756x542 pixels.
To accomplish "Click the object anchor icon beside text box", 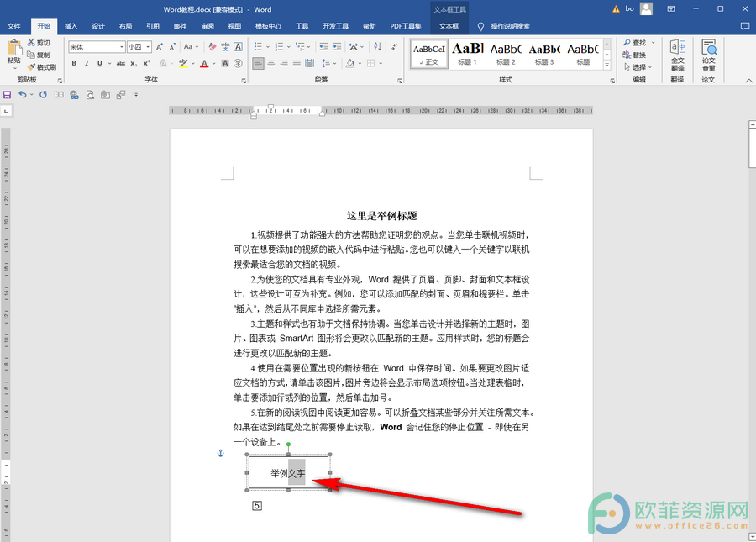I will [221, 453].
